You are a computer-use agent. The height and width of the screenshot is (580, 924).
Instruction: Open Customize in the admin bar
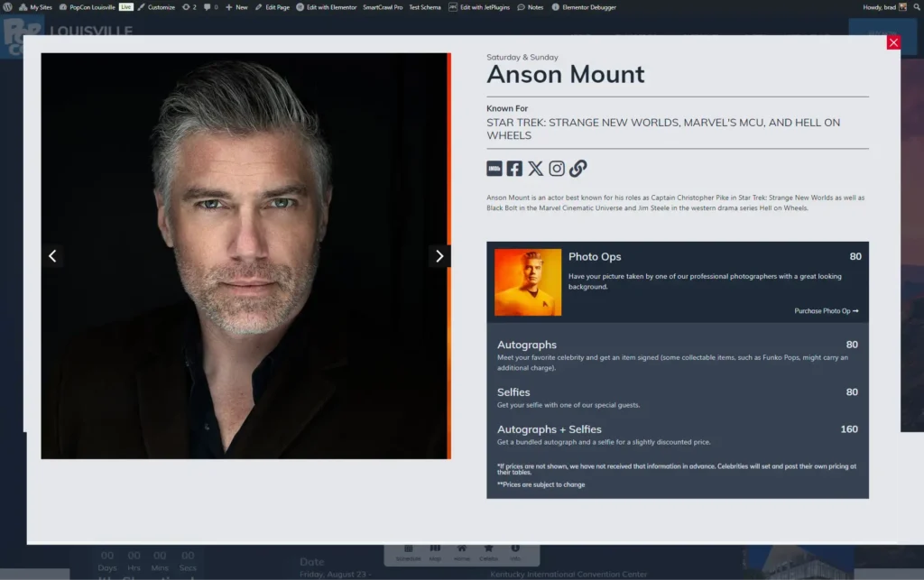(156, 7)
